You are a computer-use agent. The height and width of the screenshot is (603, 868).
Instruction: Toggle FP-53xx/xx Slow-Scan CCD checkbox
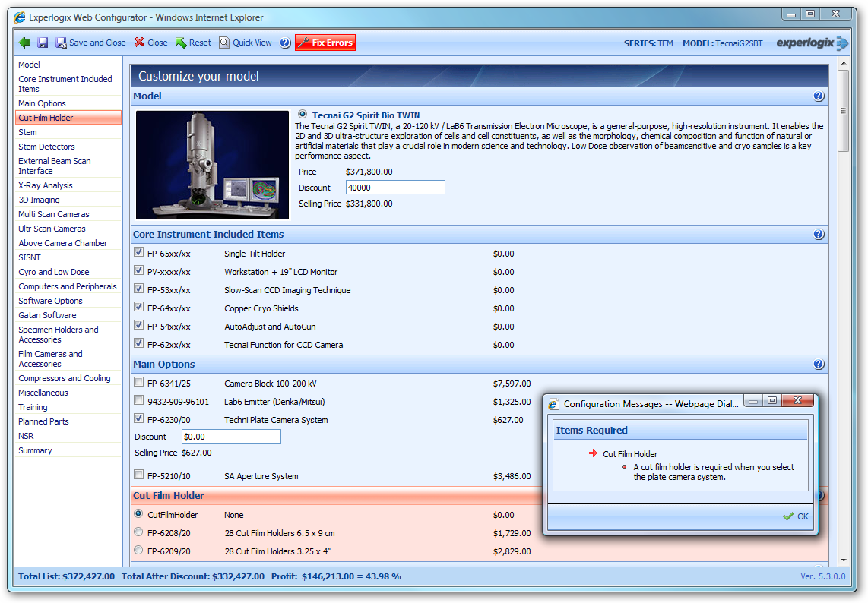point(139,289)
